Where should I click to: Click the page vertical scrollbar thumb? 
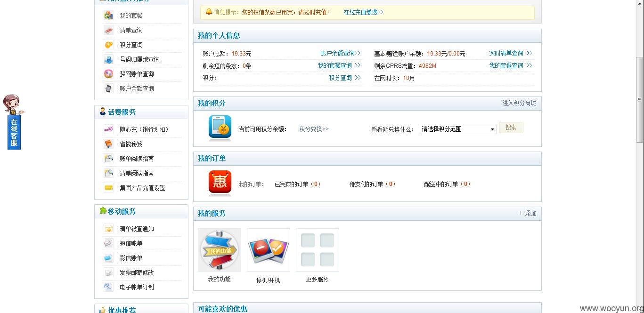pos(639,99)
